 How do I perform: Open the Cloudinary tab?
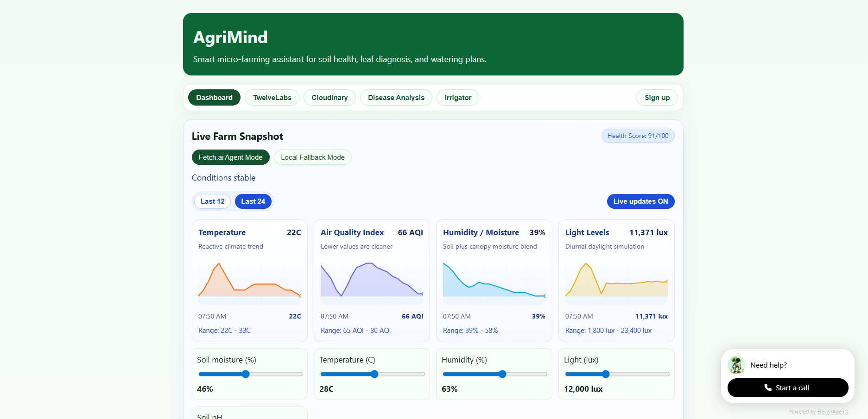point(329,98)
